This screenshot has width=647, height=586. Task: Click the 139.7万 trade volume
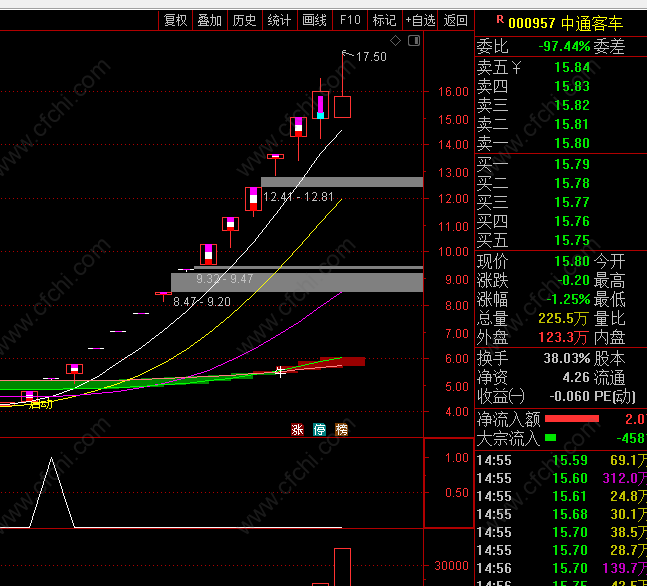[x=624, y=568]
